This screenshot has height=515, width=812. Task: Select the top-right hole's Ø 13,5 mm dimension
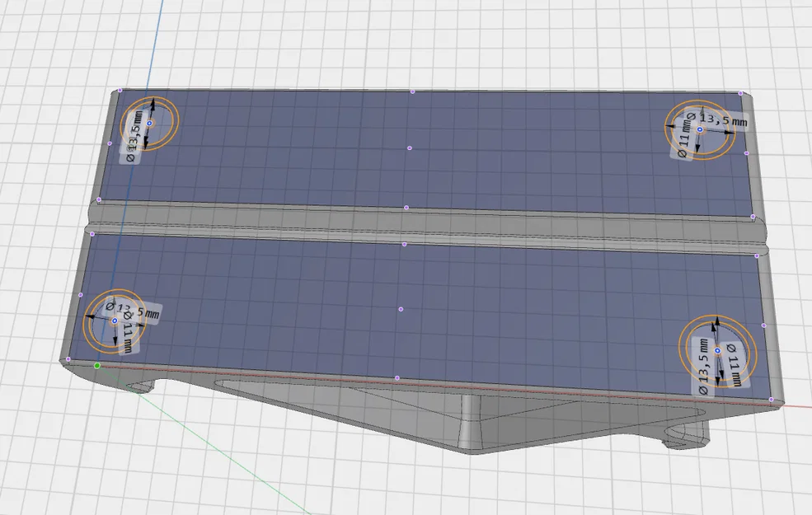click(x=718, y=119)
